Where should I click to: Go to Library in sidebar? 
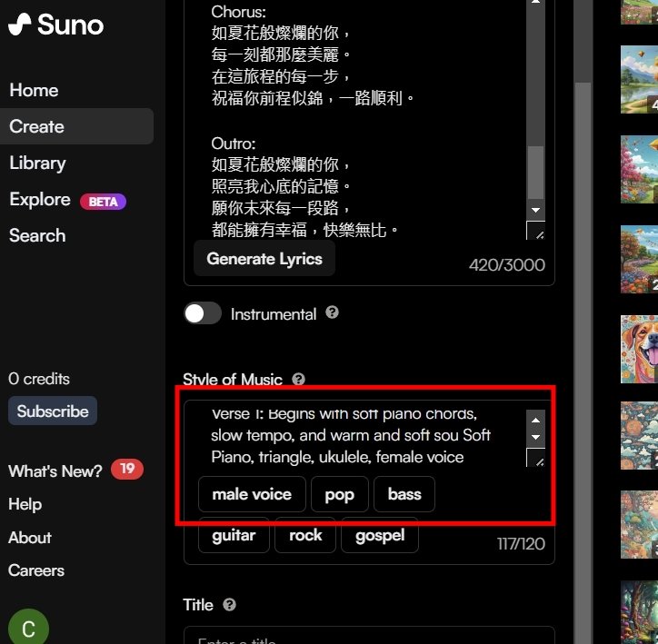pos(37,163)
